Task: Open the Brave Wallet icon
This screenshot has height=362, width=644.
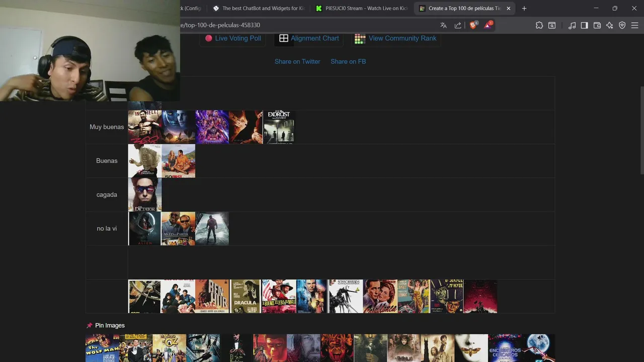Action: pos(597,25)
